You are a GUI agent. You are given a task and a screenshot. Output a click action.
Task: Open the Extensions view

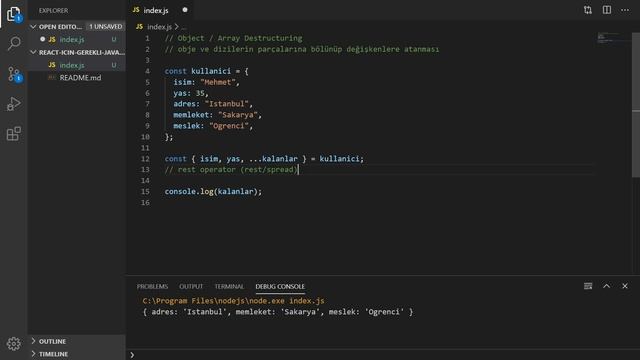click(x=13, y=133)
